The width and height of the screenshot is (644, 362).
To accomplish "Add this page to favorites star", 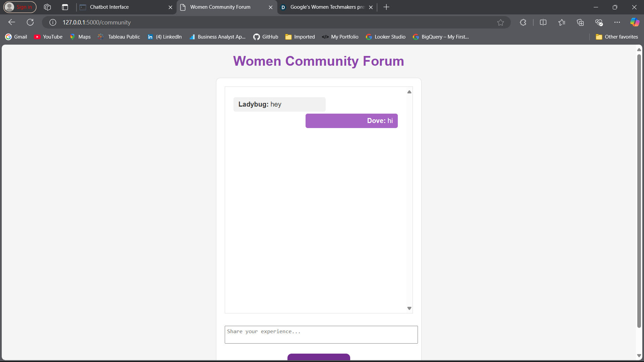I will (500, 22).
